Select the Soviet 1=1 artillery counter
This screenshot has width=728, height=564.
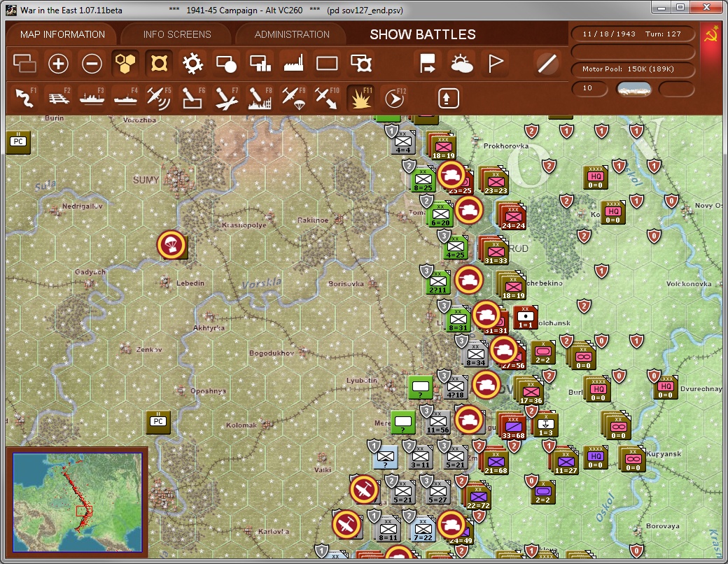(x=526, y=318)
